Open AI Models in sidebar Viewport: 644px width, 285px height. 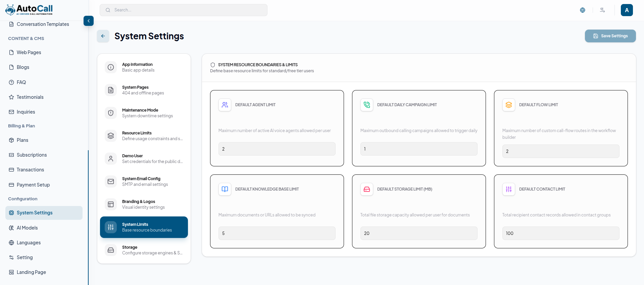(44, 228)
